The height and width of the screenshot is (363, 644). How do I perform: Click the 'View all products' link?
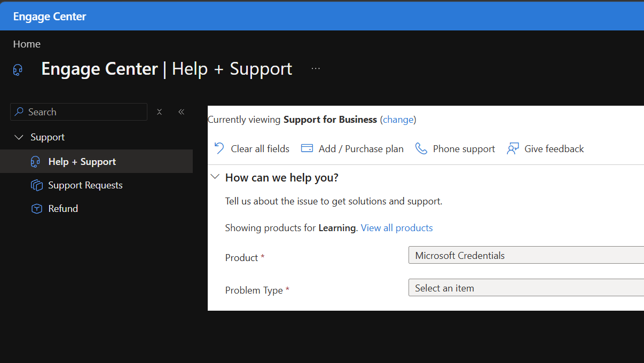[397, 228]
